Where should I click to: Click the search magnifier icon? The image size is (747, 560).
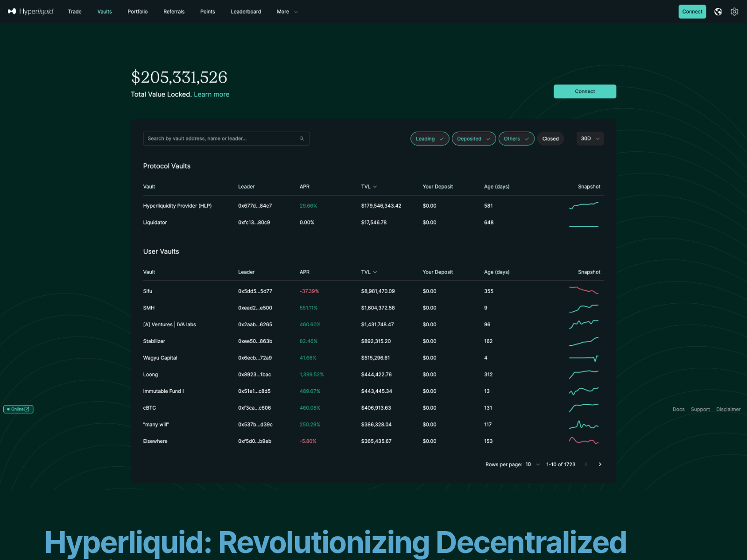click(302, 139)
